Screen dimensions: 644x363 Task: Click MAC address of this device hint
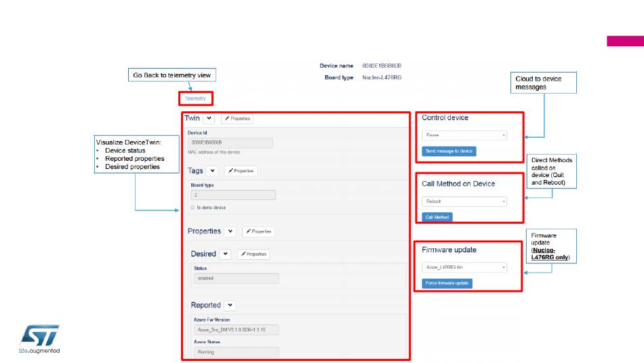[x=214, y=152]
